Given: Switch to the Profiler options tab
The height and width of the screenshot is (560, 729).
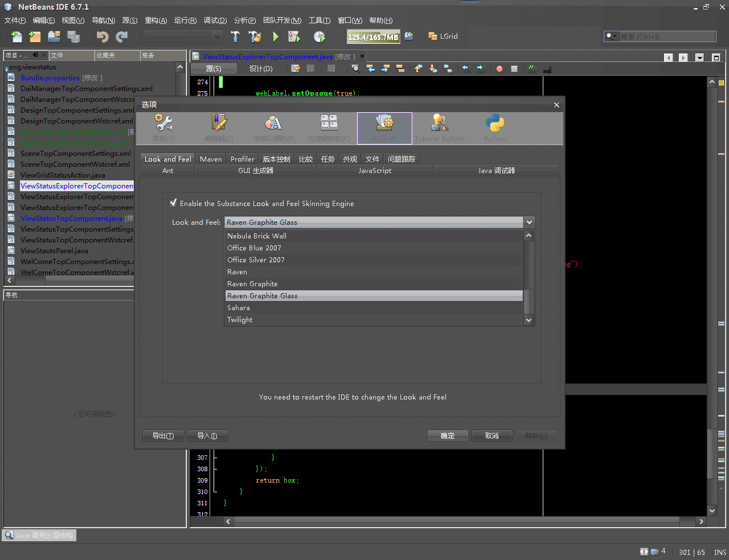Looking at the screenshot, I should [243, 159].
